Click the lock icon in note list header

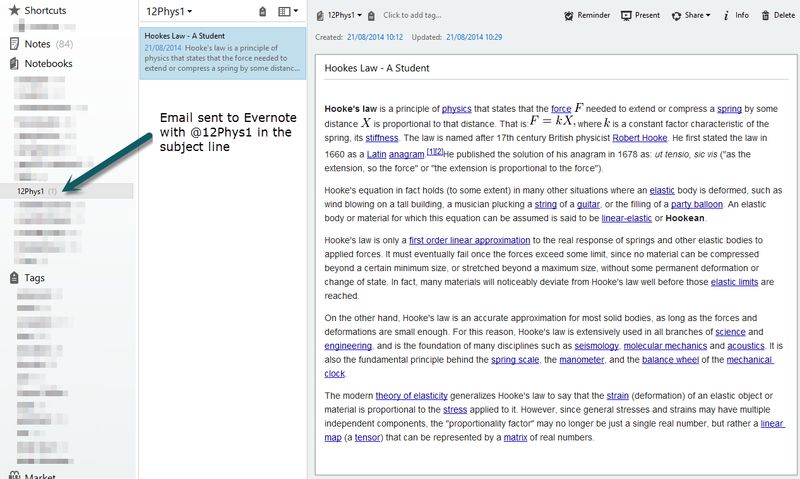(x=262, y=12)
